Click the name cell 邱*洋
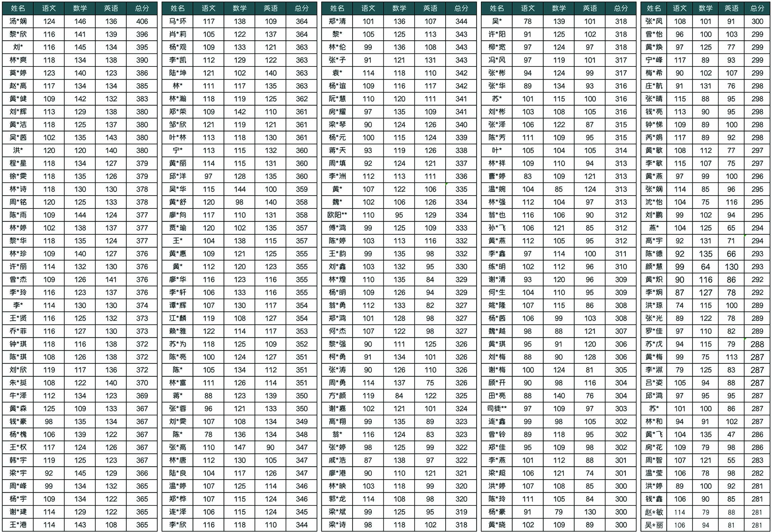The height and width of the screenshot is (532, 772). coord(178,176)
